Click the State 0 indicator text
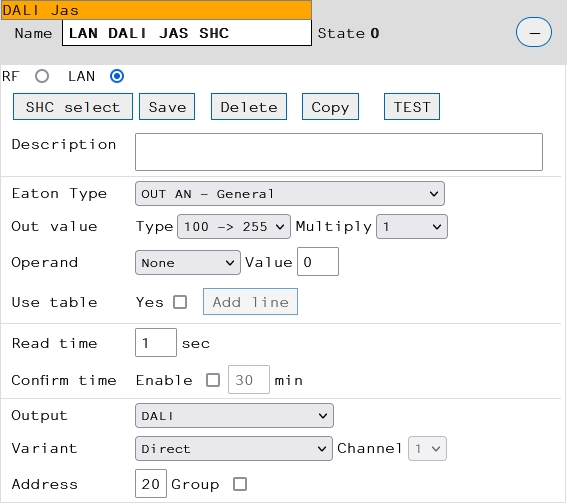The image size is (567, 504). [349, 33]
